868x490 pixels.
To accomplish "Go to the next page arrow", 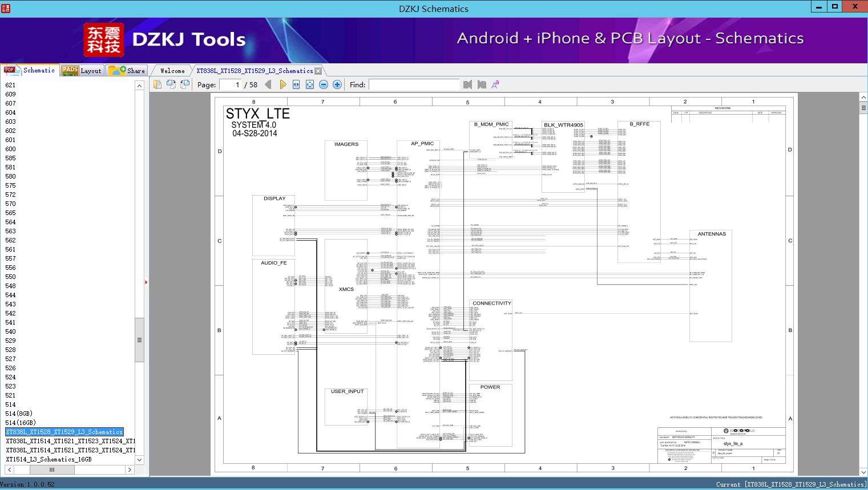I will coord(282,84).
